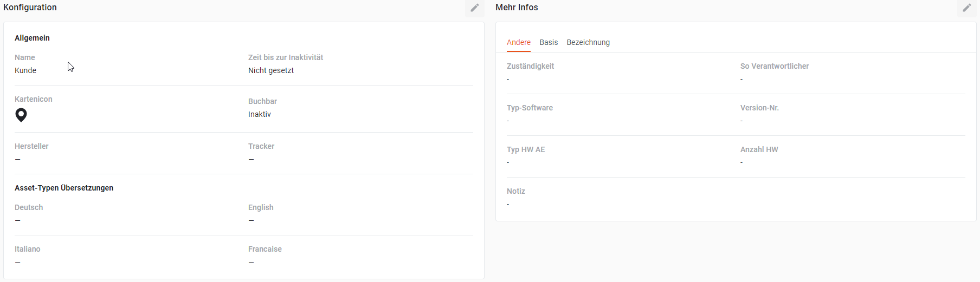980x282 pixels.
Task: Click the Hersteller field label
Action: pos(31,146)
